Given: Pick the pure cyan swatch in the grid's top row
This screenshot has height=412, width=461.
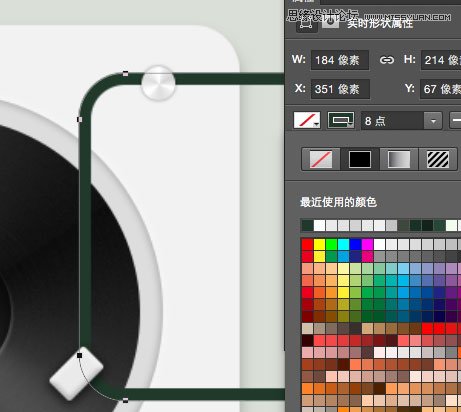Looking at the screenshot, I should pyautogui.click(x=343, y=245).
